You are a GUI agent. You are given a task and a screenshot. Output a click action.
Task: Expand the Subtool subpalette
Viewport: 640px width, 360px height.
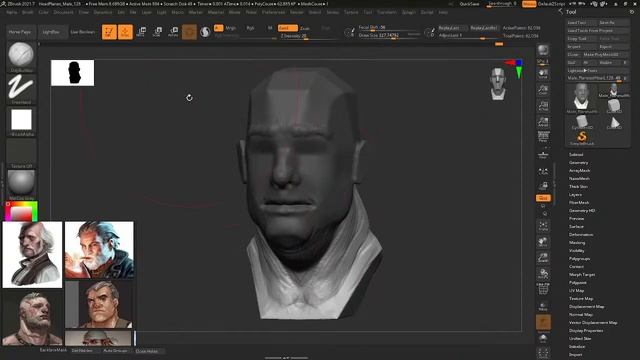tap(576, 155)
